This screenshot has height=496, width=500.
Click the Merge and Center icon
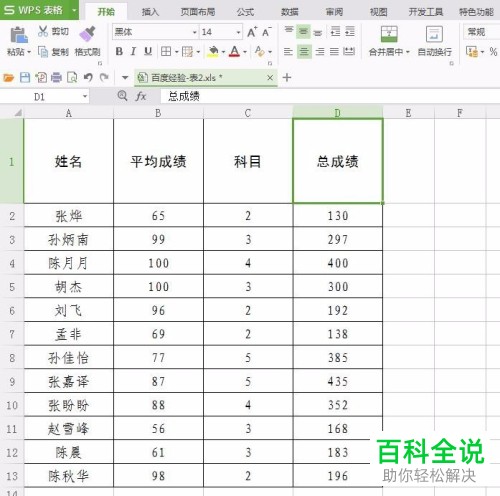pyautogui.click(x=389, y=34)
